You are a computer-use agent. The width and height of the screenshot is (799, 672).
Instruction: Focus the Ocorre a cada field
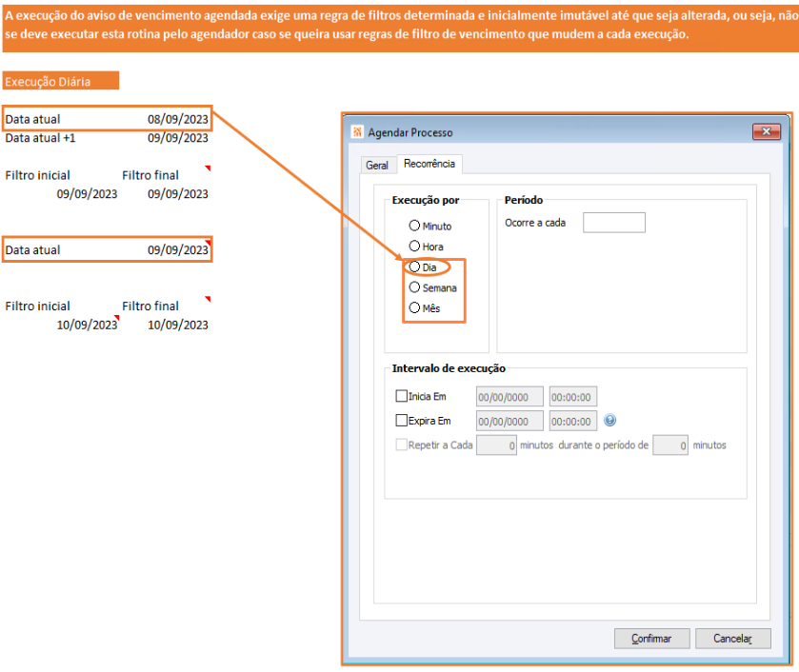pos(614,223)
